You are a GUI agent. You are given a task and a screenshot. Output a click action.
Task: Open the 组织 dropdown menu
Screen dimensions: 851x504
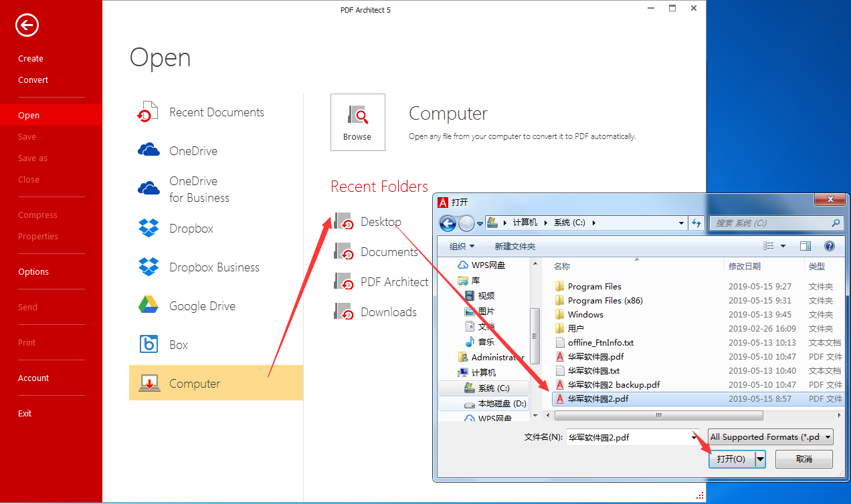(462, 246)
